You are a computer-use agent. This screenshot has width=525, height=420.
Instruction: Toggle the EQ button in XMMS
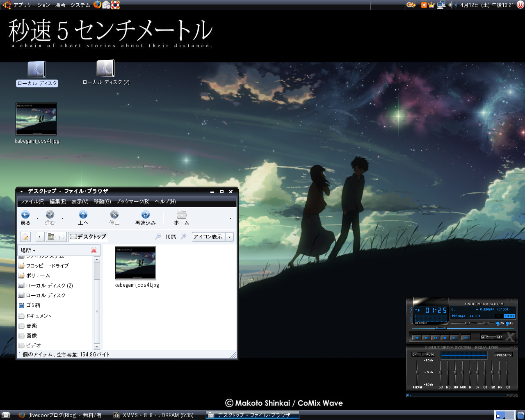(x=500, y=323)
